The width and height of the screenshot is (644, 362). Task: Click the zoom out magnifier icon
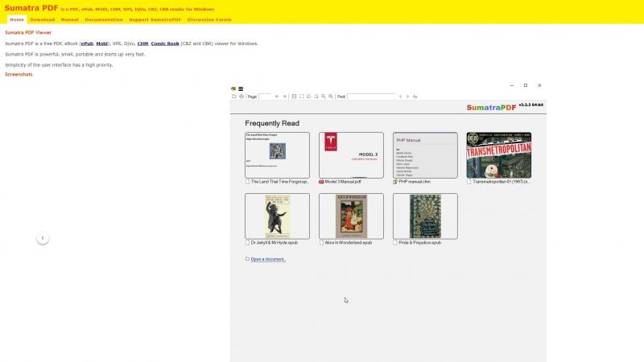(x=324, y=97)
